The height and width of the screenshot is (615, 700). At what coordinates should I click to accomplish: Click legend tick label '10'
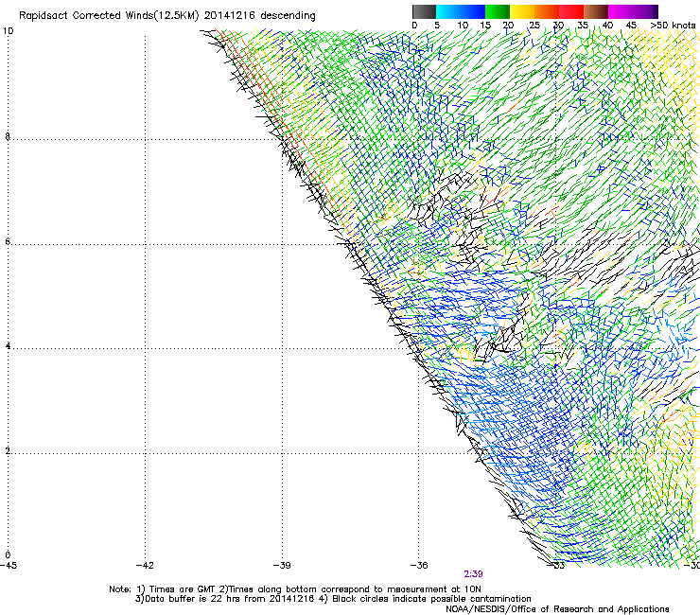coord(463,25)
